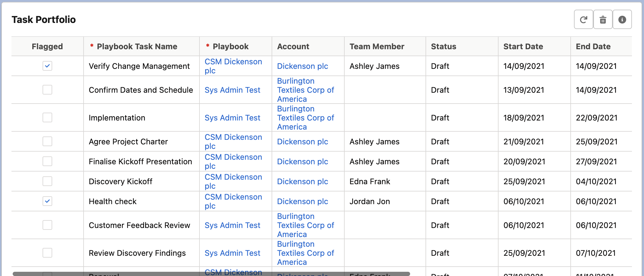Click the End Date column header
Viewport: 644px width, 276px height.
[x=593, y=47]
